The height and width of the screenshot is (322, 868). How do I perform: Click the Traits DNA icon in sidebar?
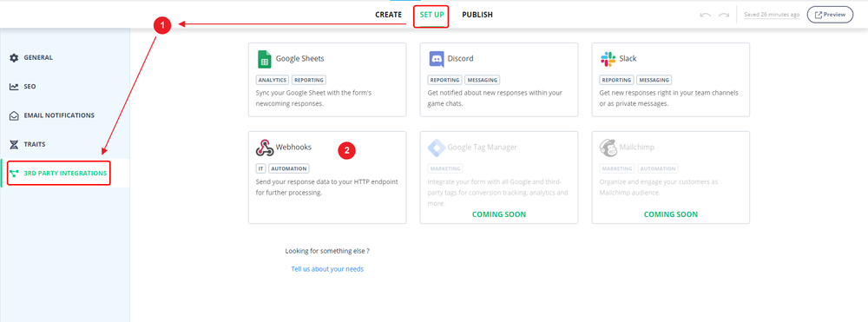click(x=14, y=144)
